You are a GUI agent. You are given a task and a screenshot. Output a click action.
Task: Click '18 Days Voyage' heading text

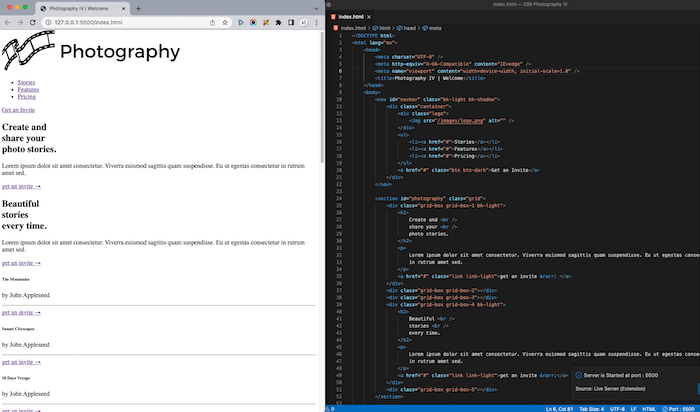(x=16, y=378)
